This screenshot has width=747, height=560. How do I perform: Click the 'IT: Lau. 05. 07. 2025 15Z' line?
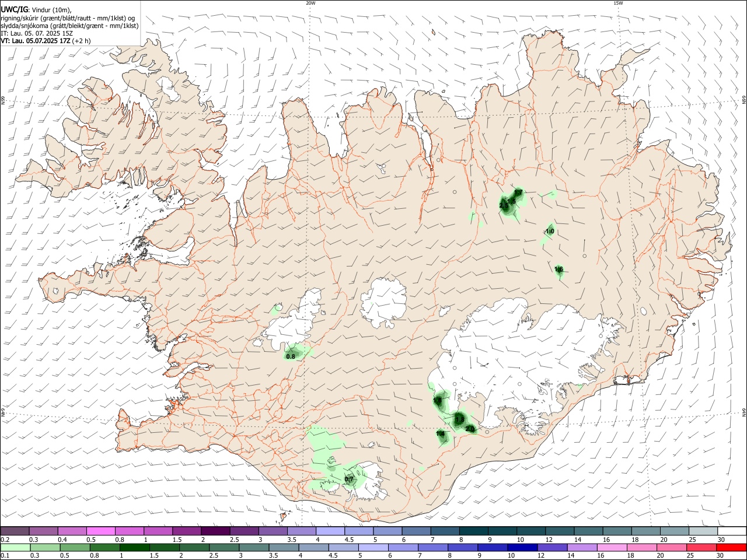click(x=36, y=33)
